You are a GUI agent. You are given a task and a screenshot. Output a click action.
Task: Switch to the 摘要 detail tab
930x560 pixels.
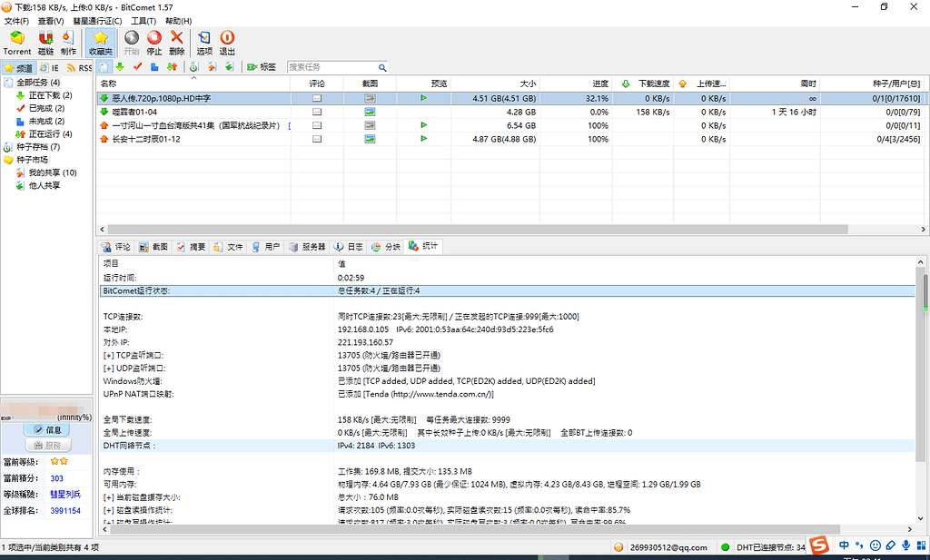pos(191,247)
